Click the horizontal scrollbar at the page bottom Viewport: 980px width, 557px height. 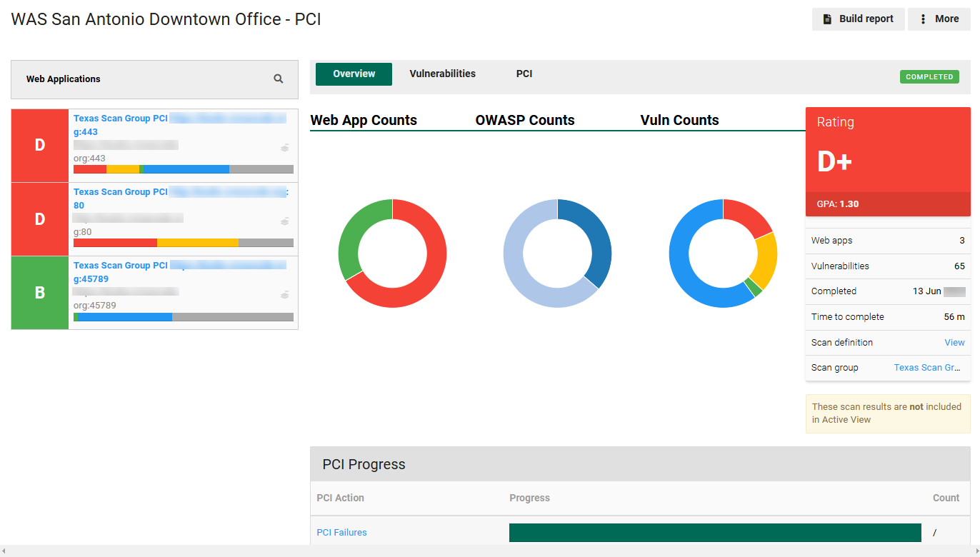tap(490, 551)
